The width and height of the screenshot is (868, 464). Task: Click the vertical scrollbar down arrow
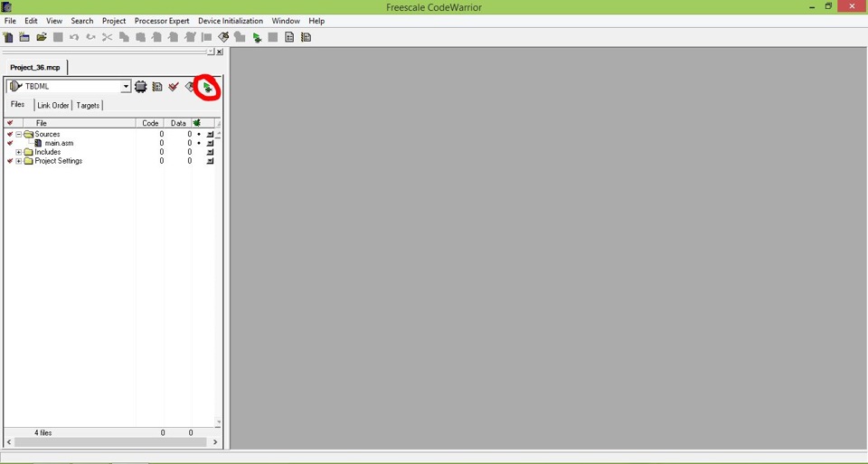point(218,422)
